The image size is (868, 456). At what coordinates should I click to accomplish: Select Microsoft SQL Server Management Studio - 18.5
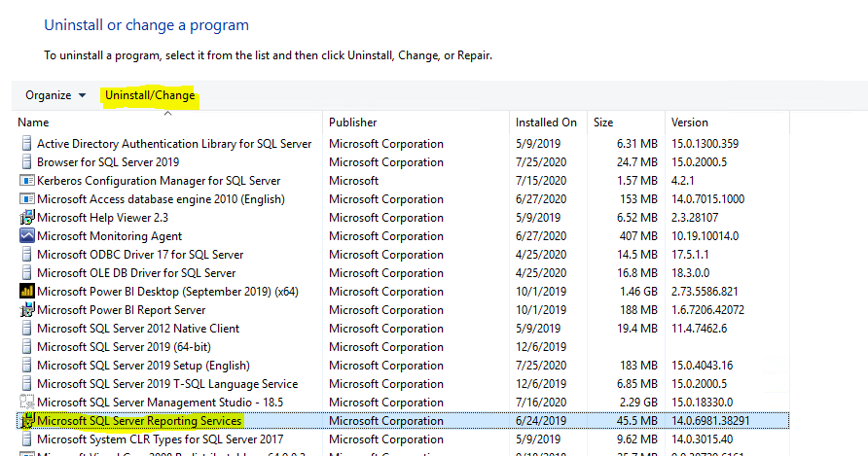point(160,403)
